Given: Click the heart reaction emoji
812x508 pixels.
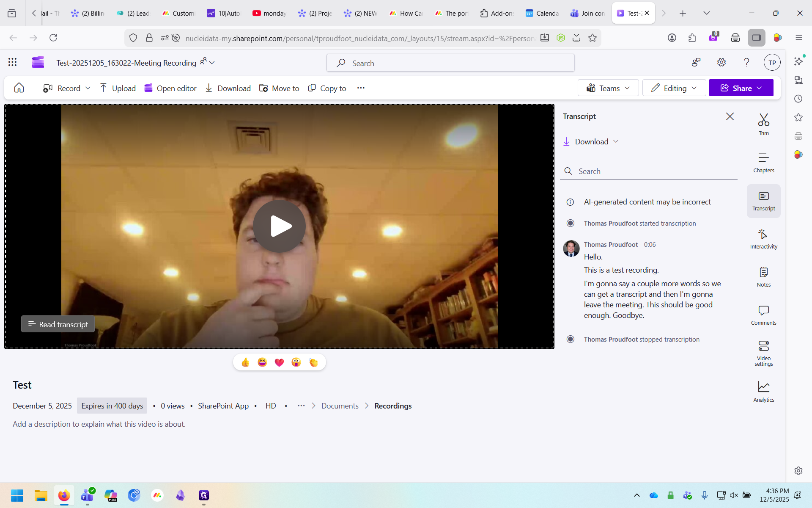Looking at the screenshot, I should 279,362.
